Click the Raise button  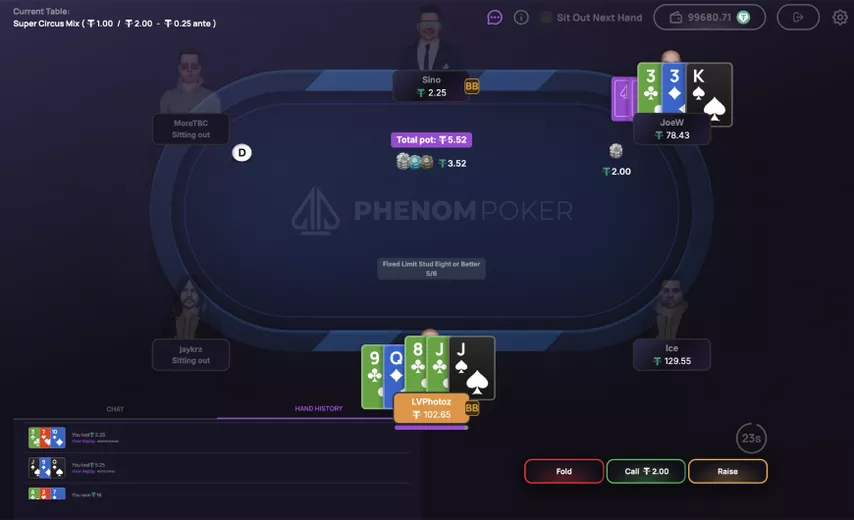click(x=728, y=472)
